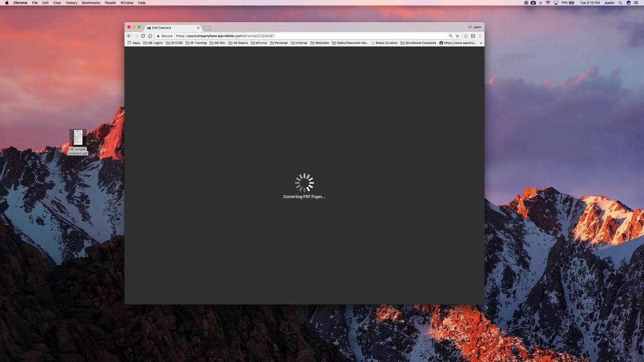Click the camera icon in menu bar
The height and width of the screenshot is (362, 644).
click(x=533, y=3)
